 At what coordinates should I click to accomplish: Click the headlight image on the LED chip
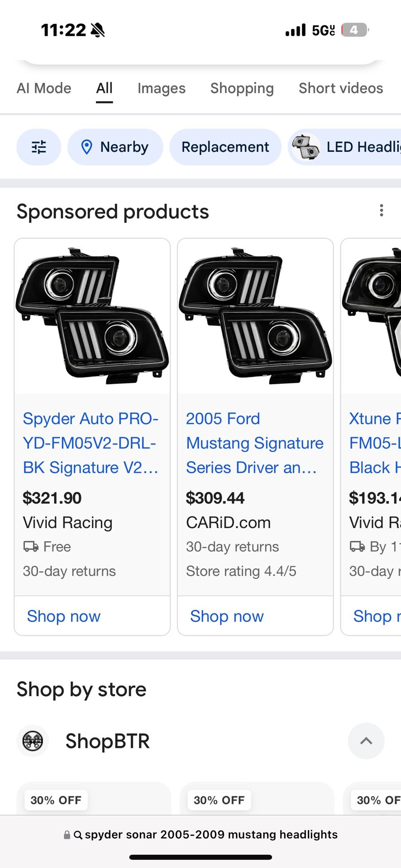point(305,147)
